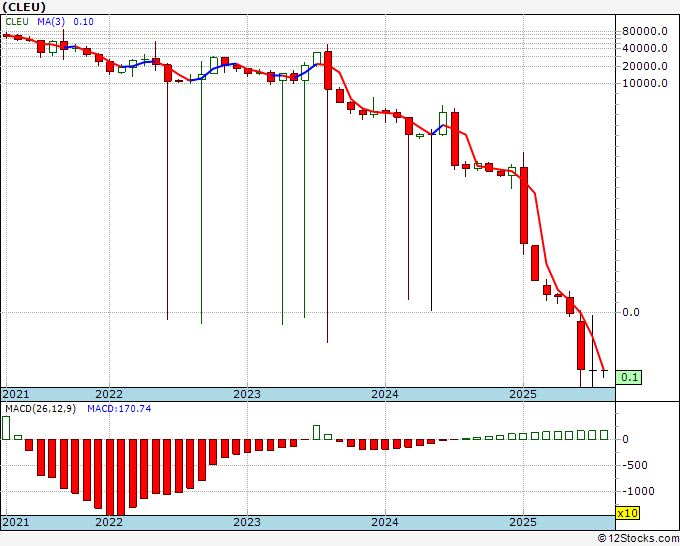Click the (CLEU) chart title
The height and width of the screenshot is (546, 680).
(24, 7)
